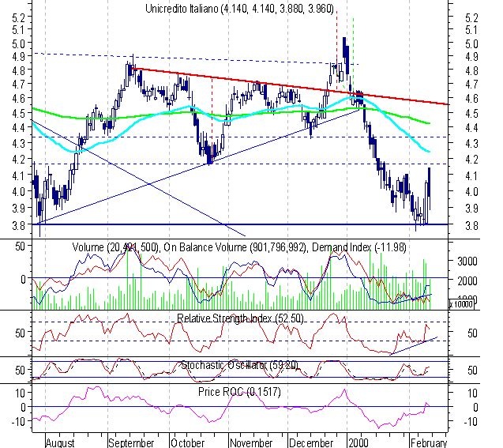Select the red descending trendline
Screen dimensions: 503x448
(291, 85)
